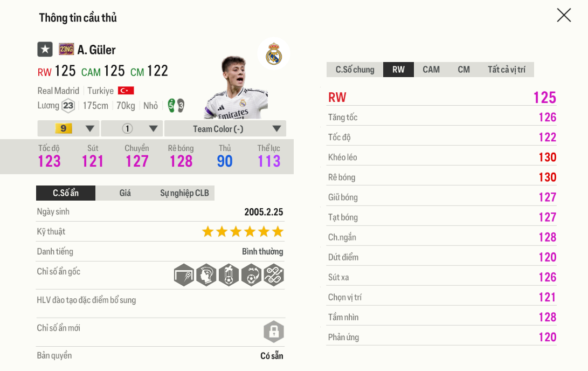Click the falling ball trait icon
588x371 pixels.
pos(229,276)
